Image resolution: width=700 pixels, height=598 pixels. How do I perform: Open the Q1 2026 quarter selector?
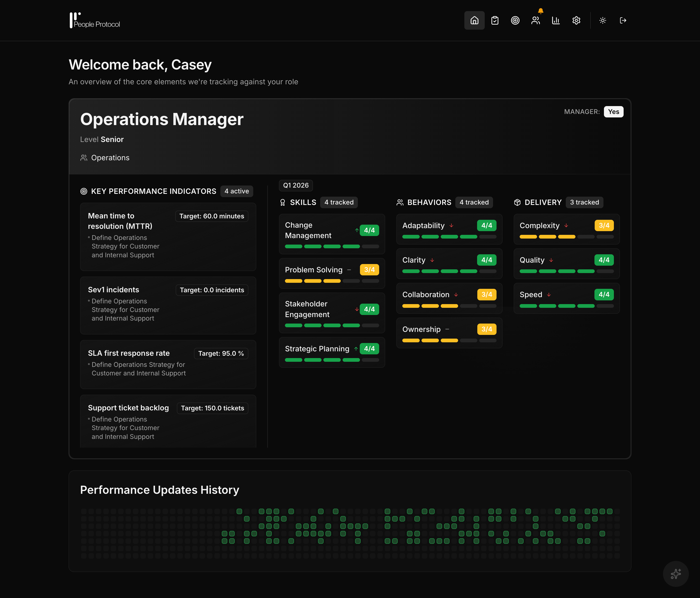296,185
